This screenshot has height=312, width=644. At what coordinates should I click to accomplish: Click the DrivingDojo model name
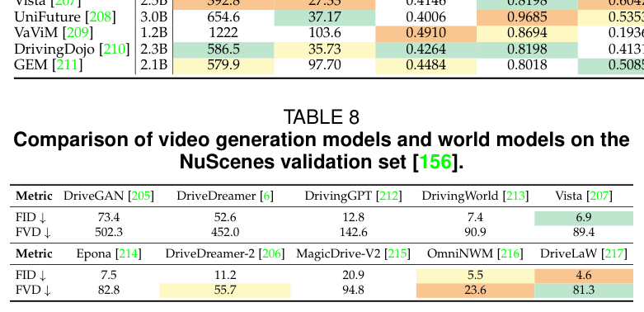pyautogui.click(x=54, y=49)
